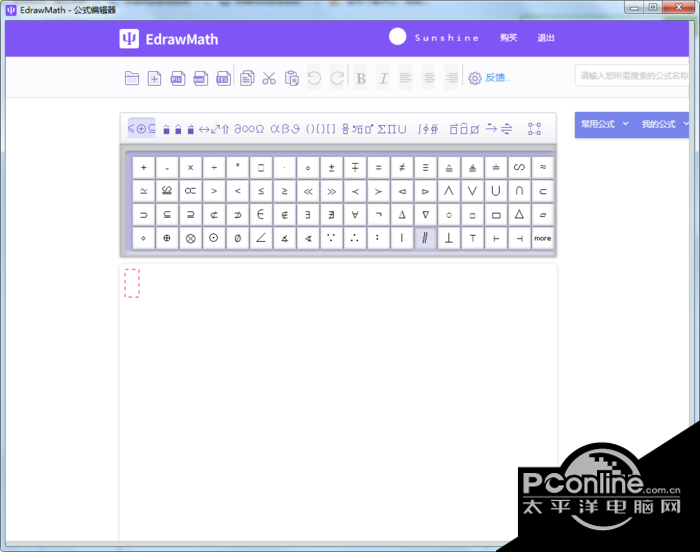Click the 退出 logout button

point(546,38)
